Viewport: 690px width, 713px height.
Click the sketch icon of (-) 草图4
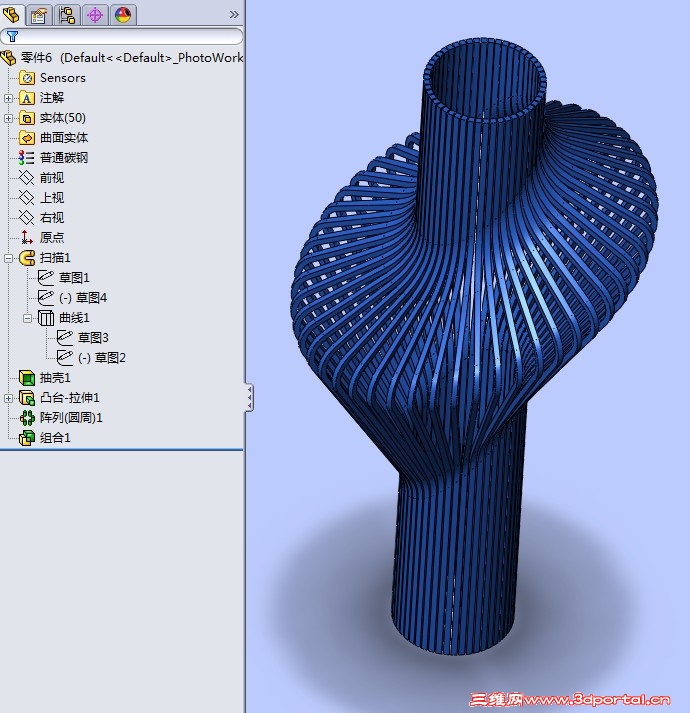point(45,298)
